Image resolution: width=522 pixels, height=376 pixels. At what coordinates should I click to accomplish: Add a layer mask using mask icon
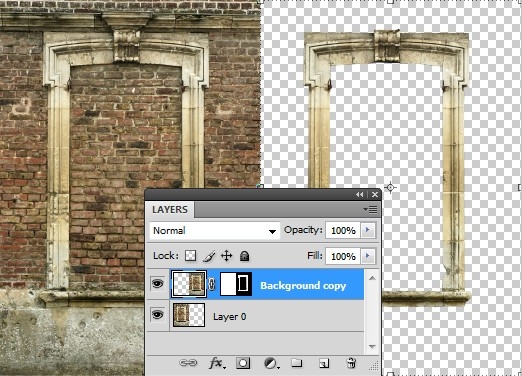coord(243,363)
